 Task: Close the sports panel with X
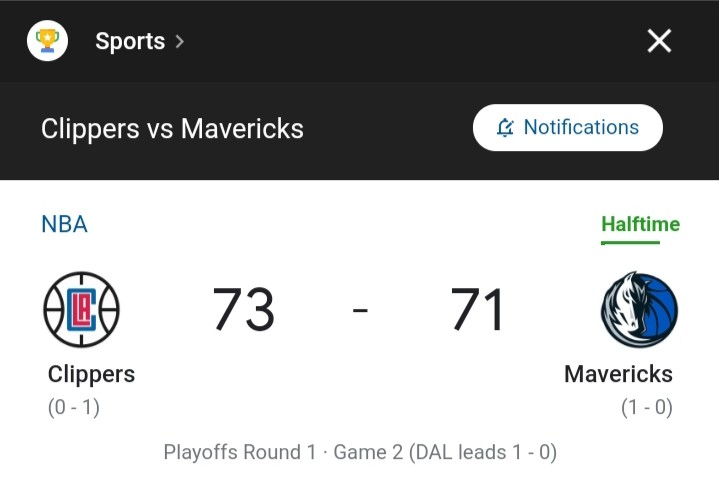coord(659,41)
